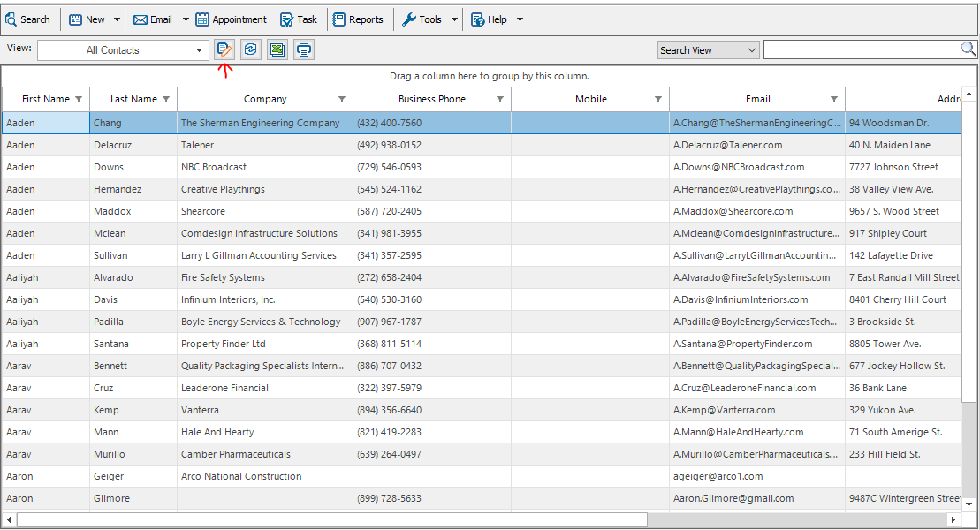Viewport: 980px width, 530px height.
Task: Open the All Contacts view dropdown
Action: pyautogui.click(x=123, y=50)
